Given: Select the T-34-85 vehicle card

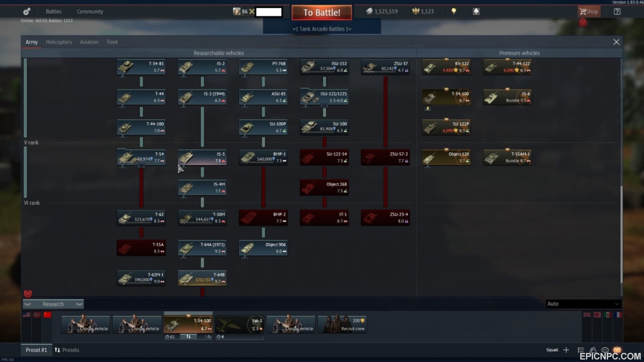Looking at the screenshot, I should pos(141,67).
